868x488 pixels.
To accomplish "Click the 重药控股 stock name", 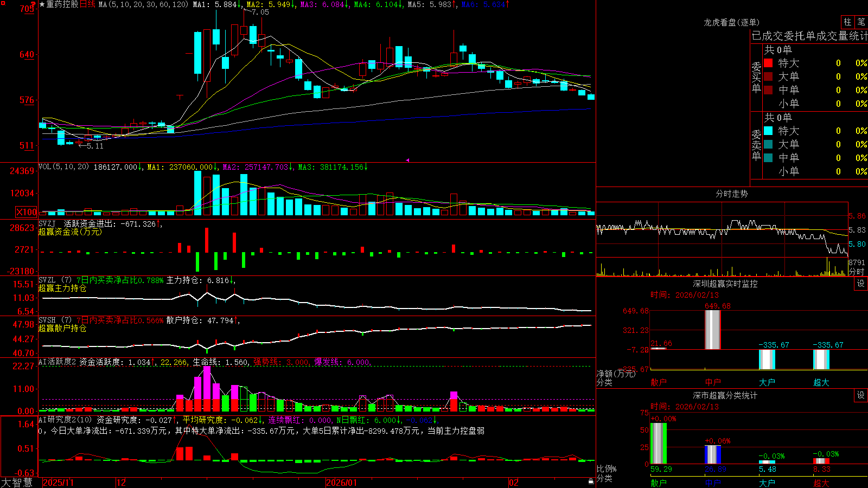I will (62, 4).
